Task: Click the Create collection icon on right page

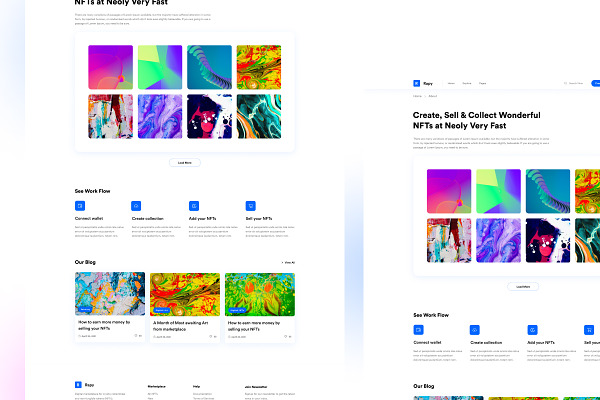Action: pyautogui.click(x=474, y=330)
